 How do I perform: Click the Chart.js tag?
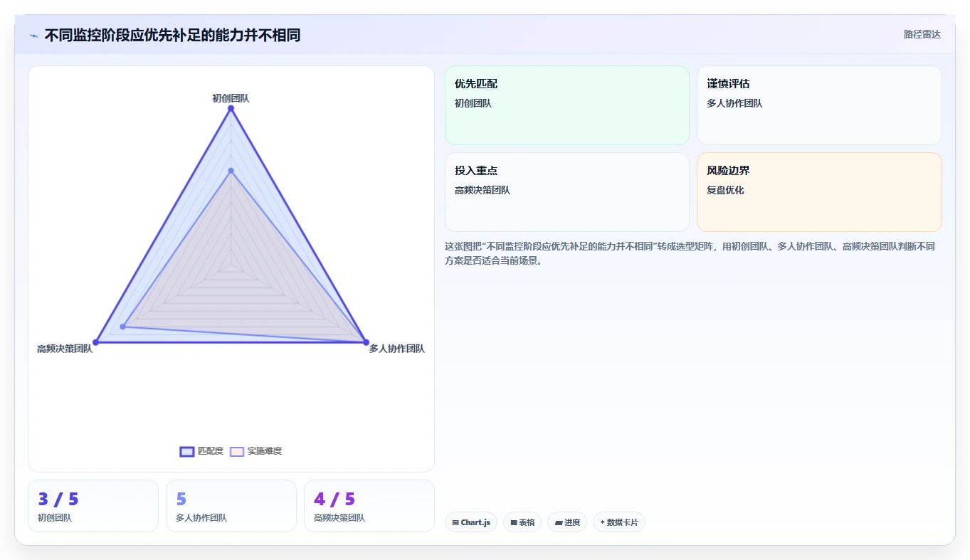(471, 522)
